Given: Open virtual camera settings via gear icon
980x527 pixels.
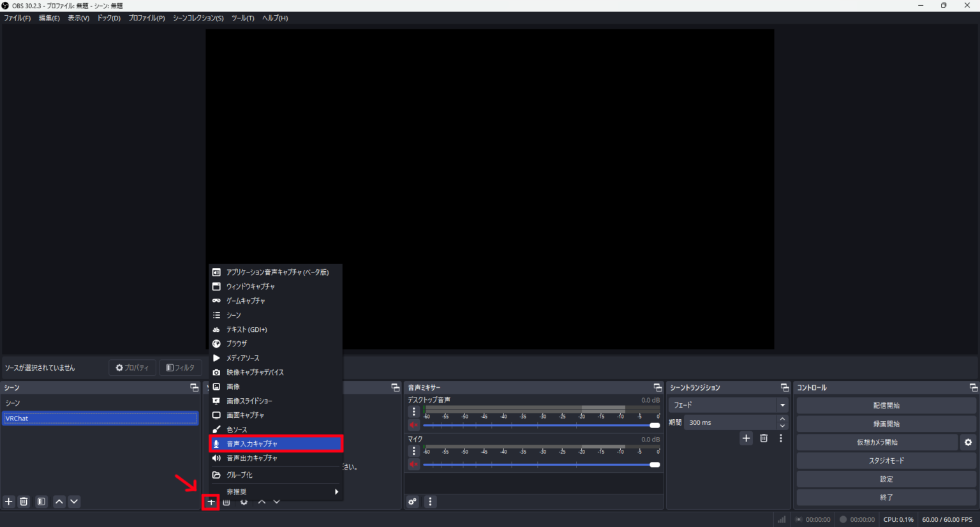Looking at the screenshot, I should pos(969,442).
